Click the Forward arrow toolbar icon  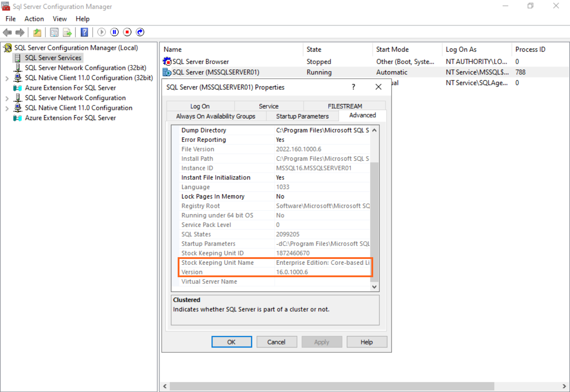[x=20, y=32]
